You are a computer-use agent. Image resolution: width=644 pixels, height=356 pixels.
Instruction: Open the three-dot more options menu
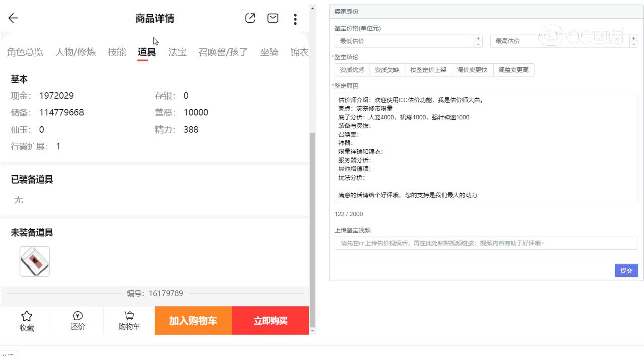pyautogui.click(x=295, y=19)
